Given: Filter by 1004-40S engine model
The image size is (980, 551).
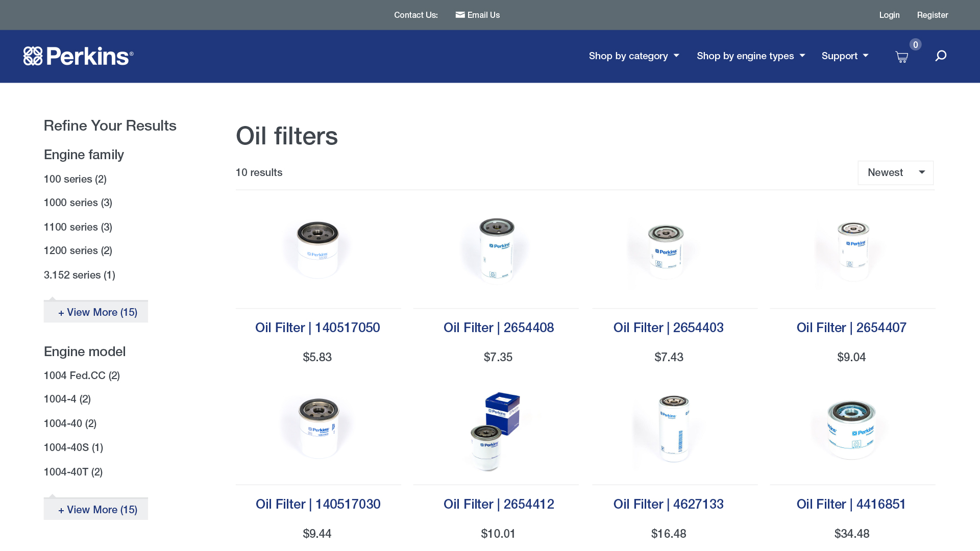Looking at the screenshot, I should tap(73, 447).
